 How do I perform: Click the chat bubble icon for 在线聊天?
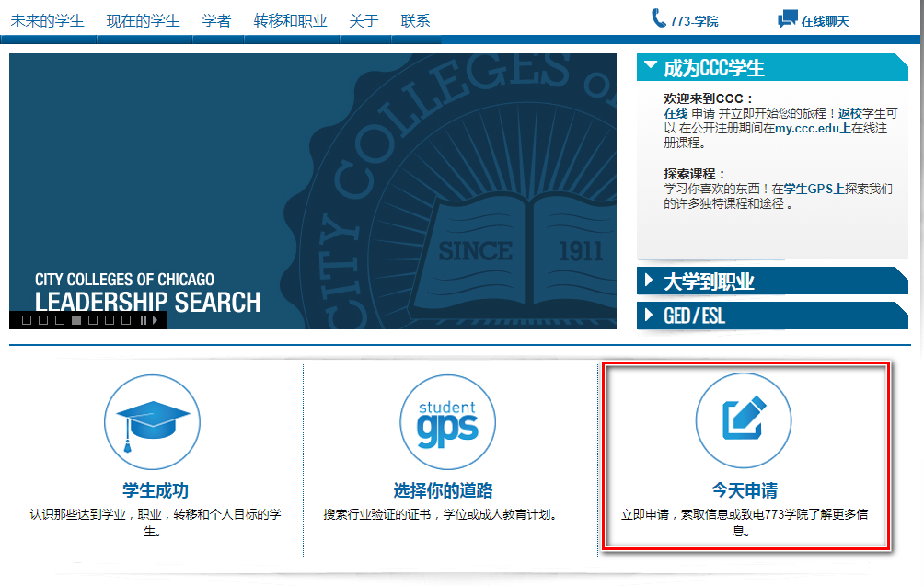click(x=787, y=18)
